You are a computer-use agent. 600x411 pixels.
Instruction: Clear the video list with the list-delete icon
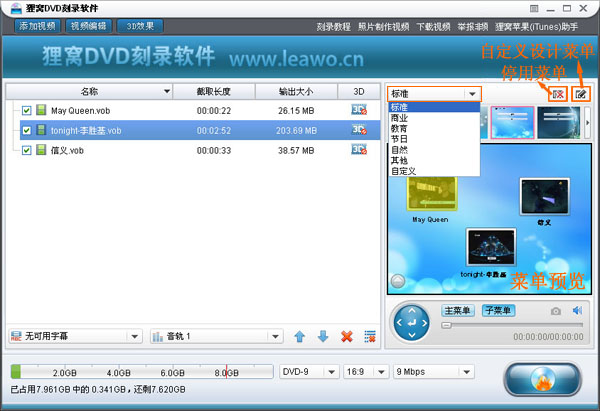[370, 337]
